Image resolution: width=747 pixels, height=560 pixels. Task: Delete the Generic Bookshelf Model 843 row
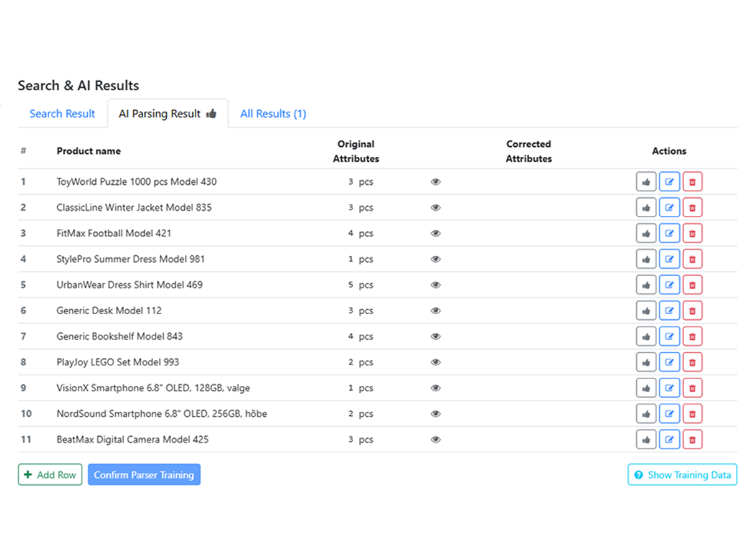click(692, 337)
